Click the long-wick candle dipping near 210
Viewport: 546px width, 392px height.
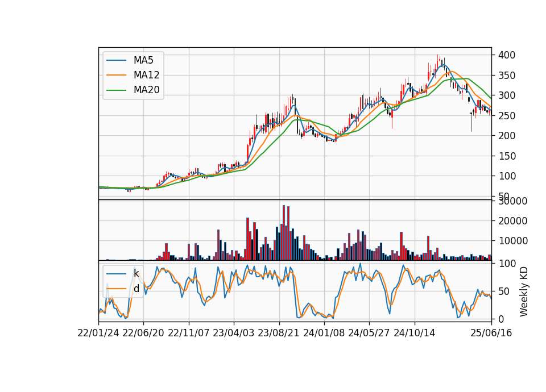pyautogui.click(x=471, y=122)
